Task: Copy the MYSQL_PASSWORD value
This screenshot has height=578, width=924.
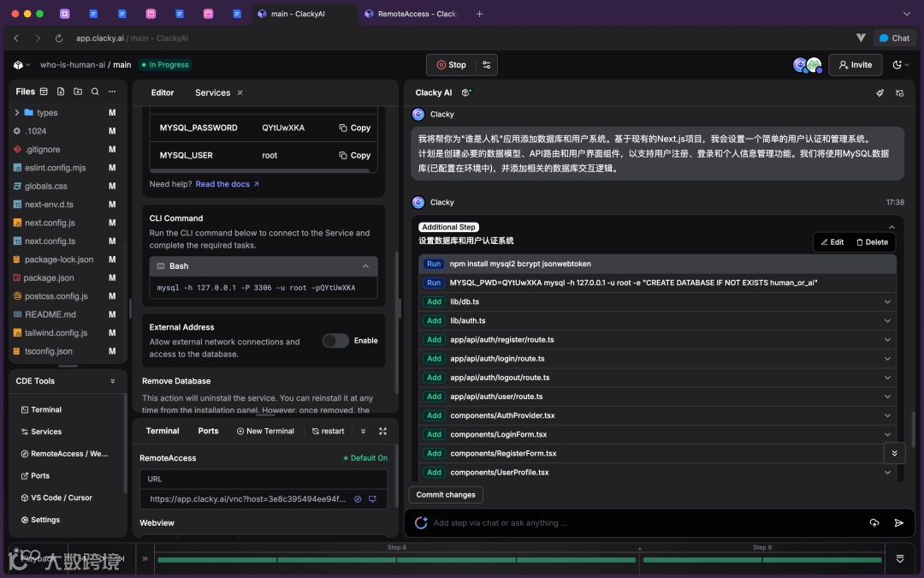Action: point(355,128)
